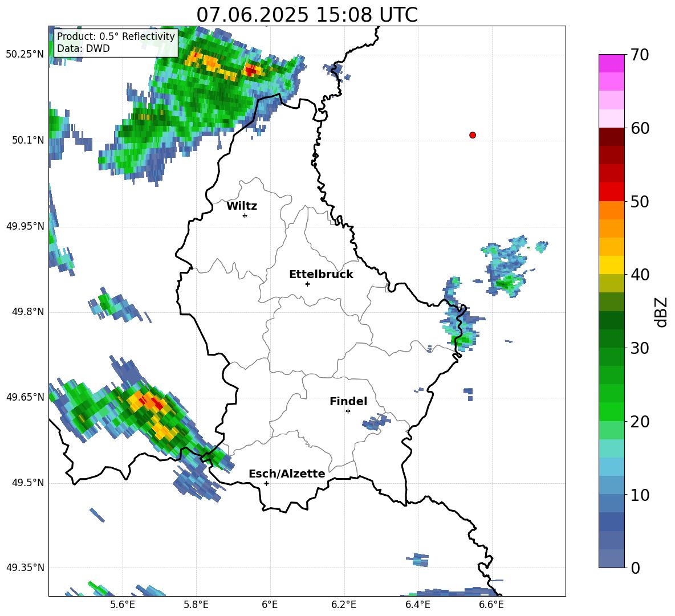This screenshot has height=616, width=675.
Task: Click the 49.65°N latitude label
Action: coord(25,397)
